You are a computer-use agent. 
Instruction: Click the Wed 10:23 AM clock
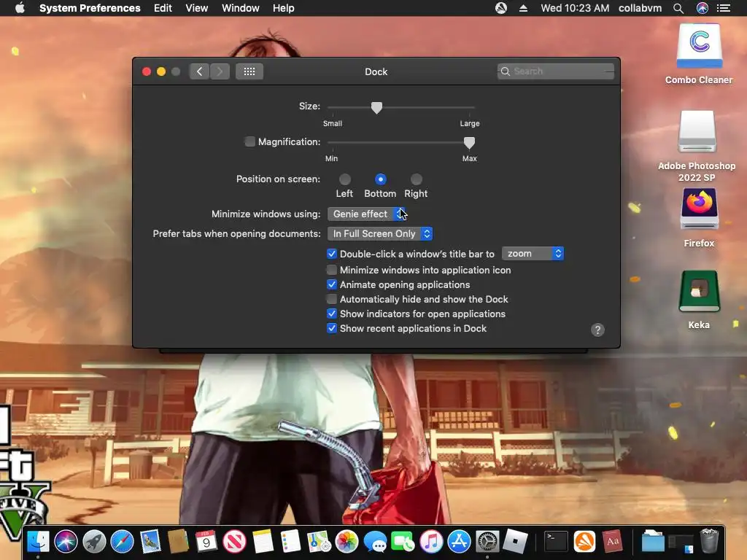[575, 8]
